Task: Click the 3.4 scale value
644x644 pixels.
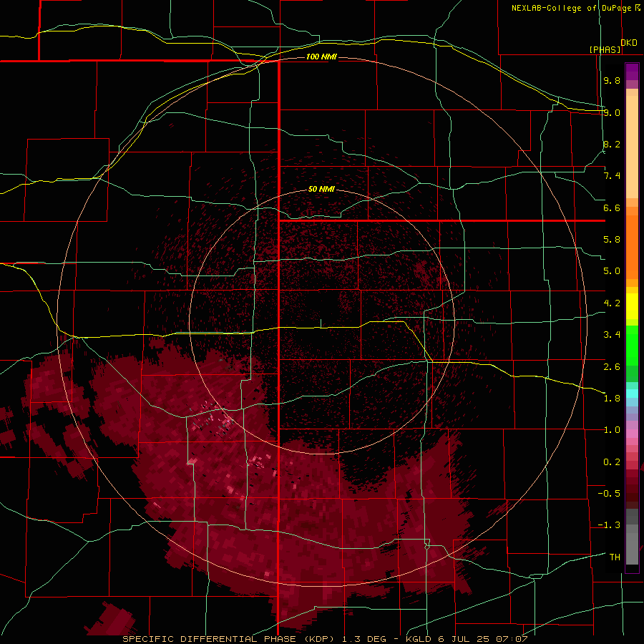Action: [612, 335]
